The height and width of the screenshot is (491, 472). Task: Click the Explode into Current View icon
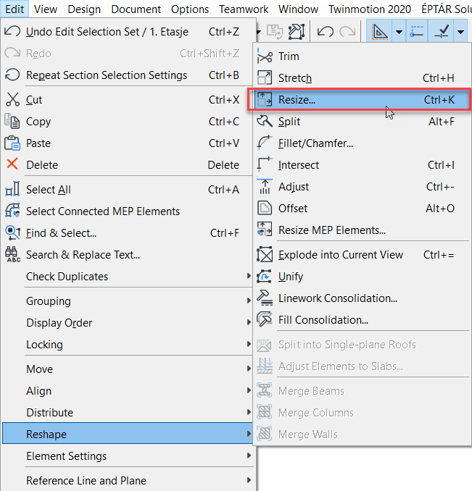coord(265,255)
